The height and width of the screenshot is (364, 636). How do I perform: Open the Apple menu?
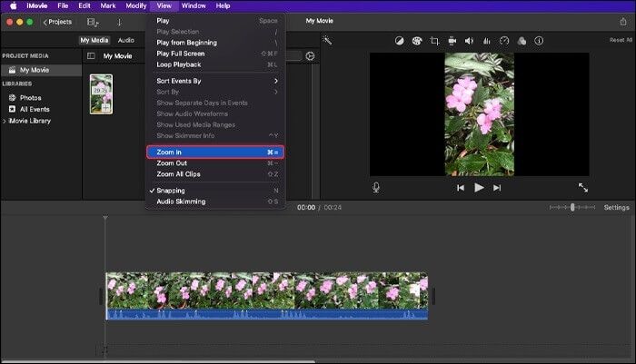tap(13, 5)
